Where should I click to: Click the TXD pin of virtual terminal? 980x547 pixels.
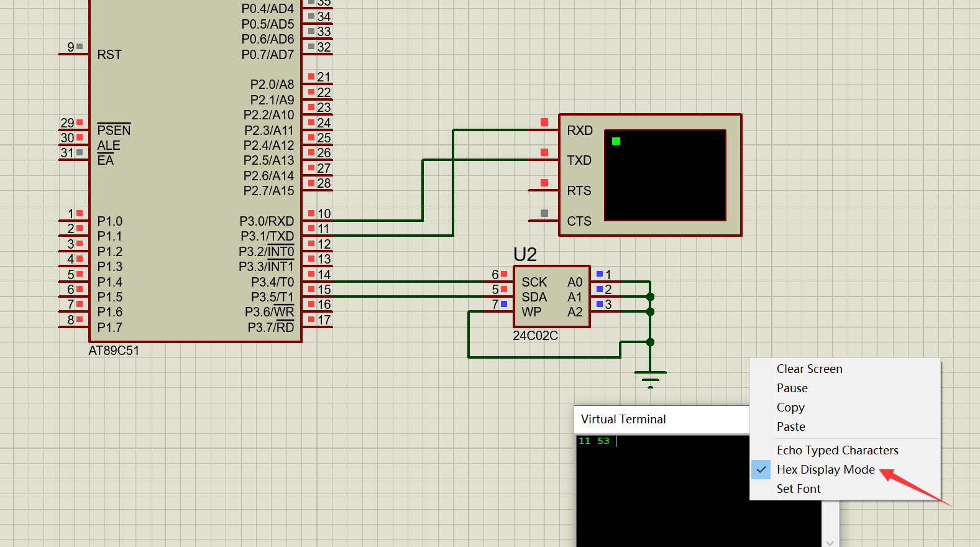(579, 160)
